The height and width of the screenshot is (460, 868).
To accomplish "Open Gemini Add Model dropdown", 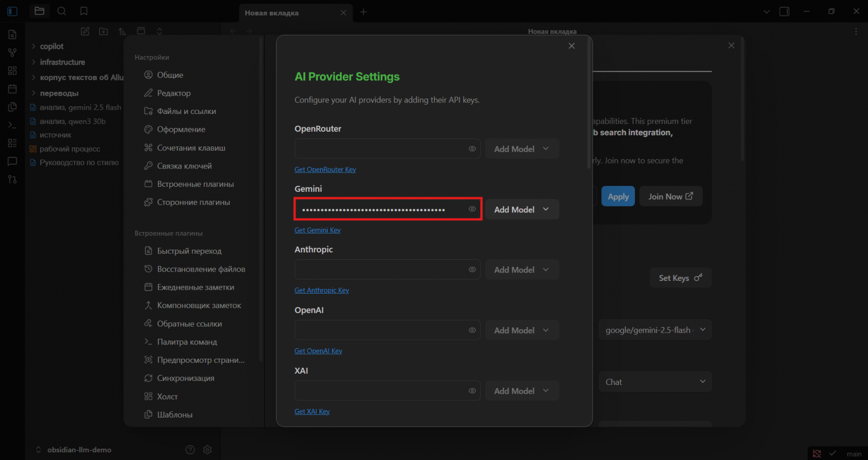I will (521, 210).
